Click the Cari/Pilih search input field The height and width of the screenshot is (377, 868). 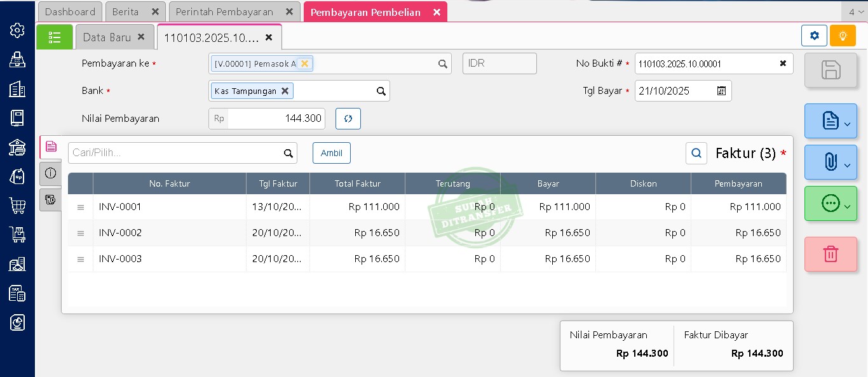point(175,153)
